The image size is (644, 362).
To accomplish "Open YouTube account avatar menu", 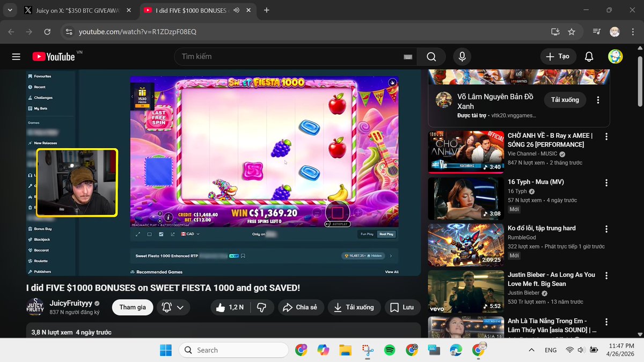I will pos(615,56).
